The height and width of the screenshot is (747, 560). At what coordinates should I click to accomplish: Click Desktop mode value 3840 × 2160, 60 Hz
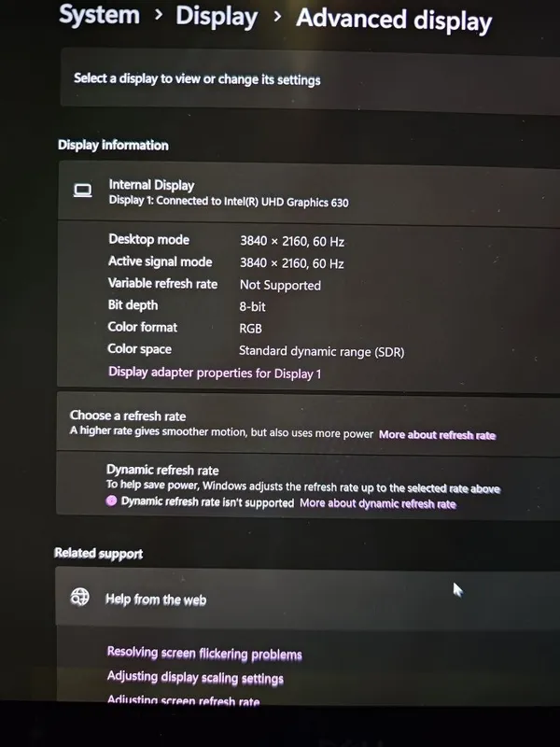click(292, 242)
